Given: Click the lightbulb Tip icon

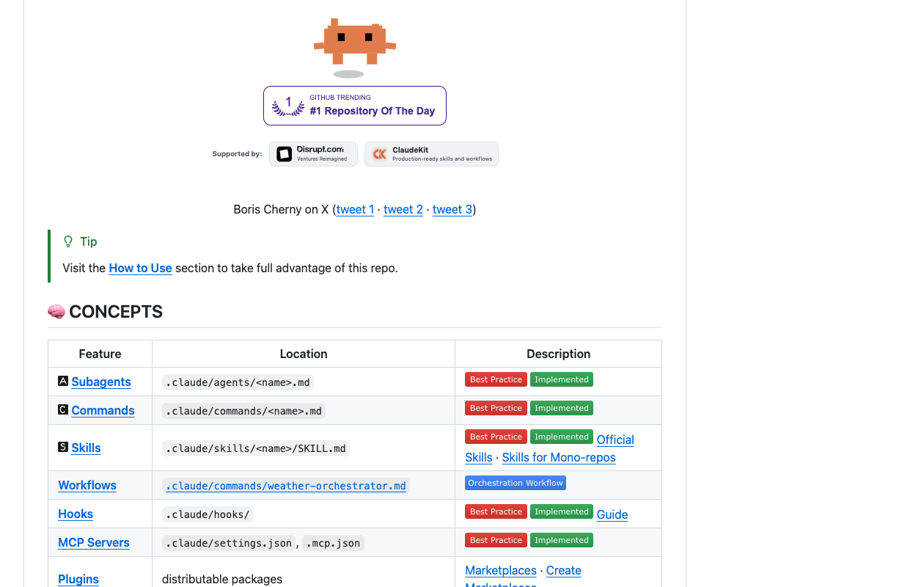Looking at the screenshot, I should [68, 241].
